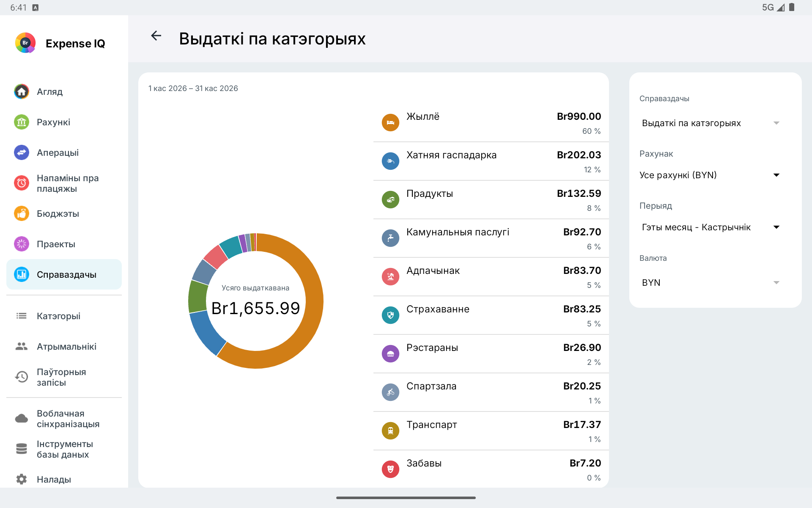Image resolution: width=812 pixels, height=508 pixels.
Task: Click the Expense IQ app logo
Action: (x=25, y=43)
